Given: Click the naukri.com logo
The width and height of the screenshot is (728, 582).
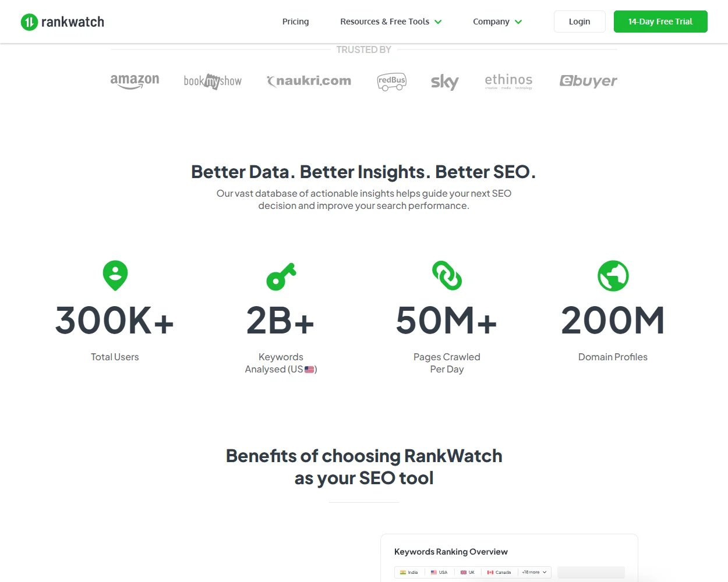Looking at the screenshot, I should [x=309, y=81].
